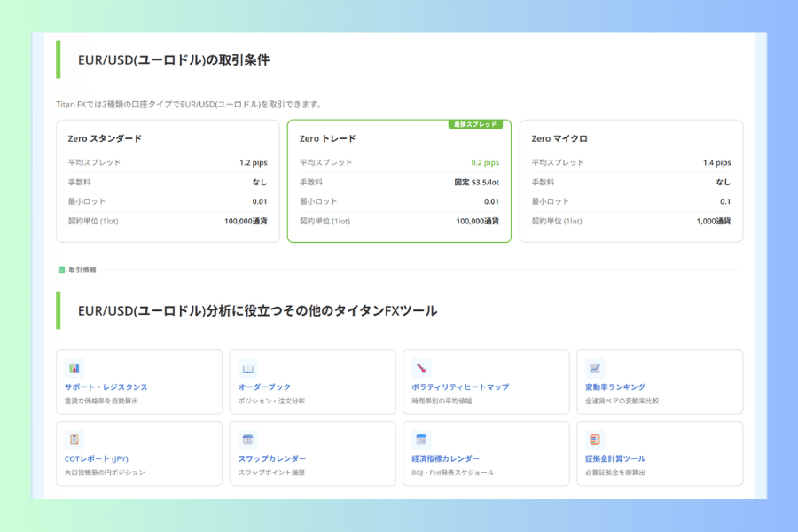
Task: Click the 取引情報 section label
Action: (x=82, y=270)
